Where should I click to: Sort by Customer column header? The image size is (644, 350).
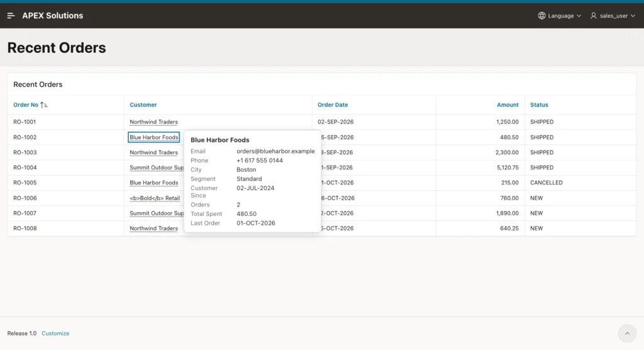tap(143, 105)
